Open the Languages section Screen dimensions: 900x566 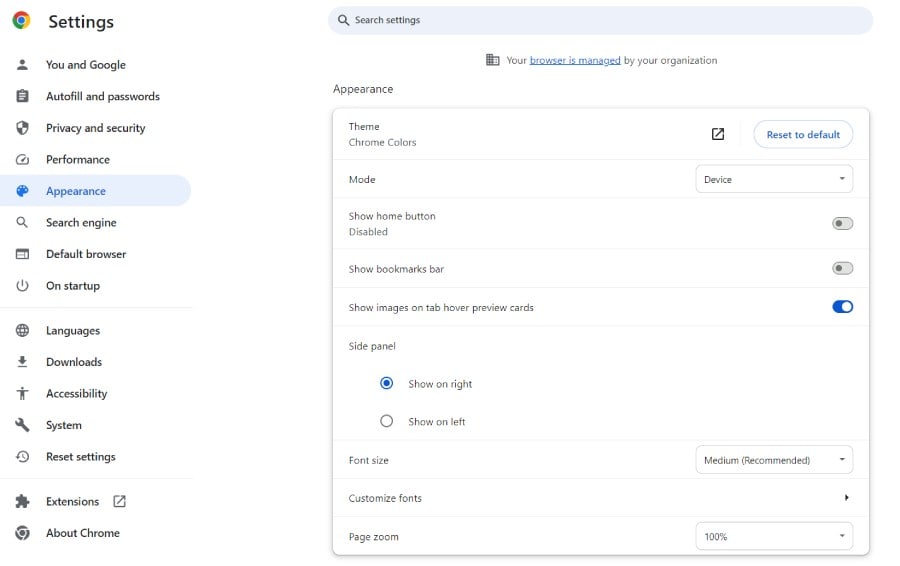pyautogui.click(x=95, y=331)
